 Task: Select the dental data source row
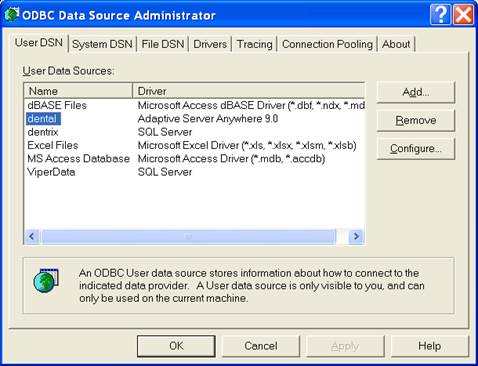(x=43, y=119)
